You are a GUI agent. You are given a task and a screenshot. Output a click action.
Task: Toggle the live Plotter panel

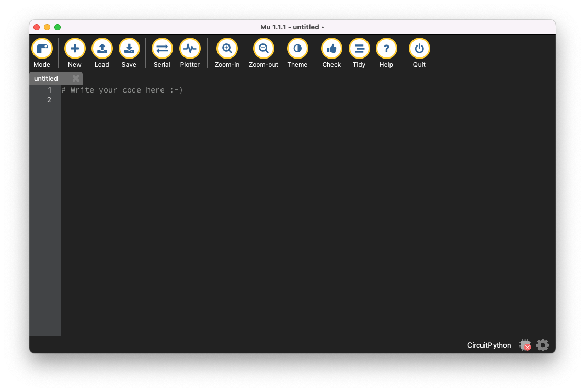pyautogui.click(x=190, y=48)
